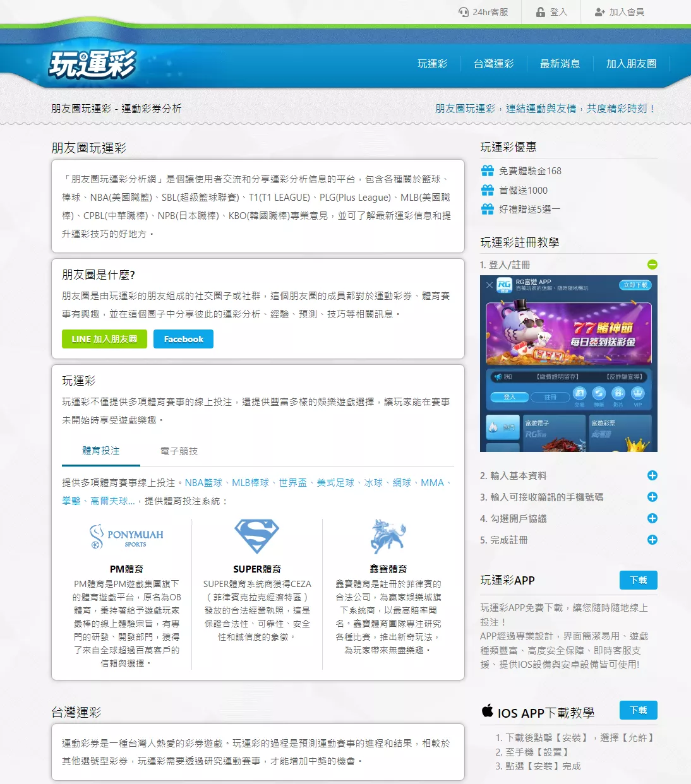This screenshot has width=691, height=784.
Task: Collapse step 1 登入/註冊 section
Action: [652, 264]
